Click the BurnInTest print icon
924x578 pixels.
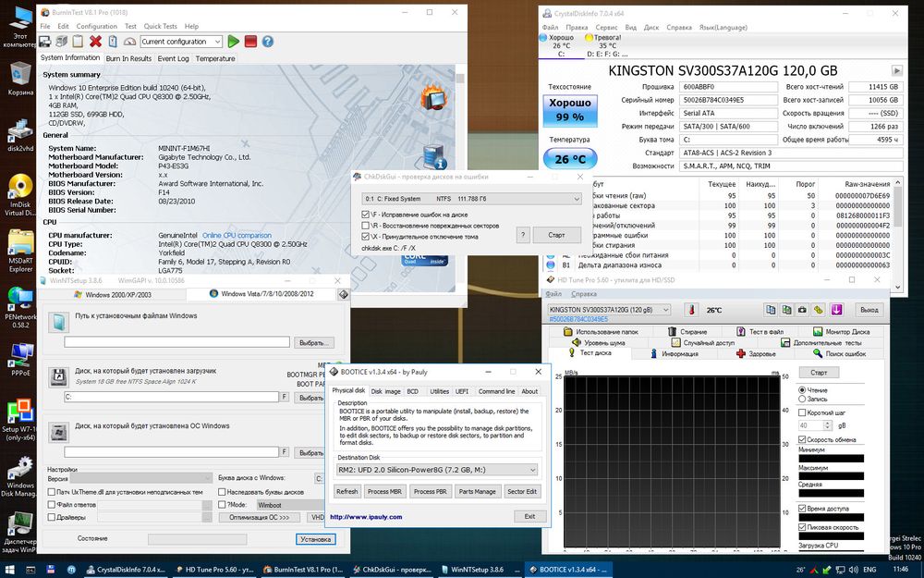click(61, 42)
